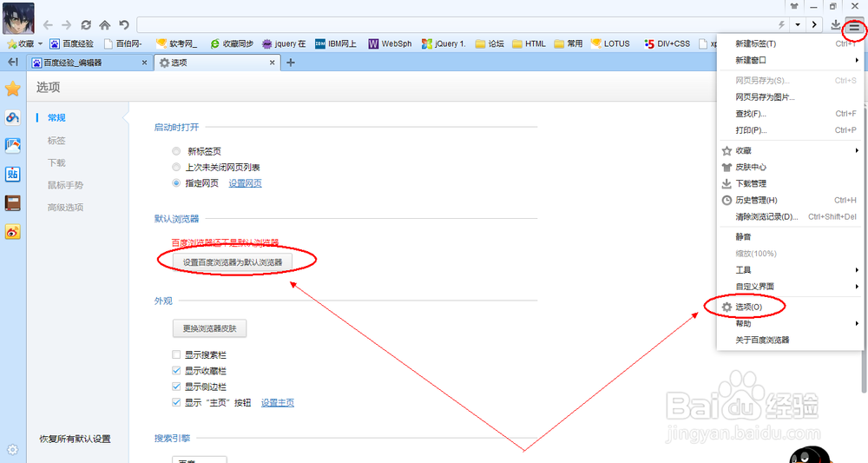Open the sidebar Weibo icon
Screen dimensions: 868x463
click(13, 231)
